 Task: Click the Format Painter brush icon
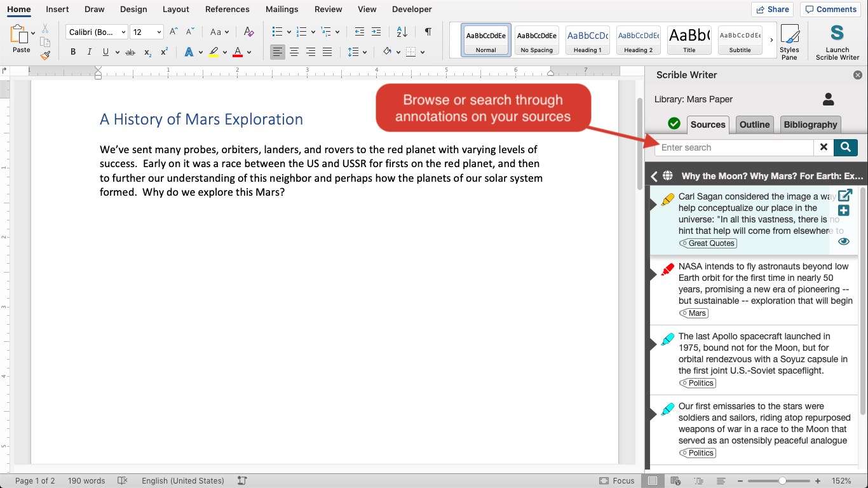point(45,55)
